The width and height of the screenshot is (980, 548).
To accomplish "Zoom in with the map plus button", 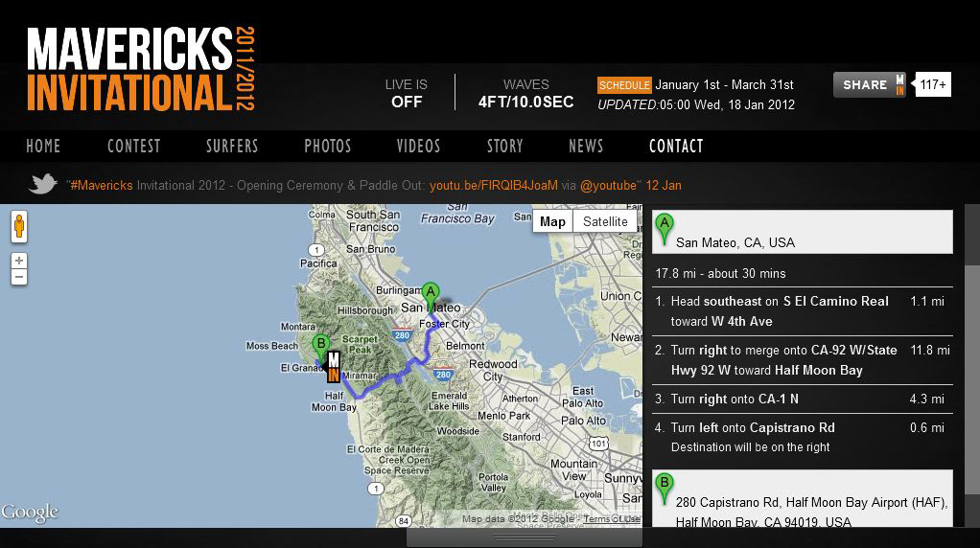I will point(19,261).
